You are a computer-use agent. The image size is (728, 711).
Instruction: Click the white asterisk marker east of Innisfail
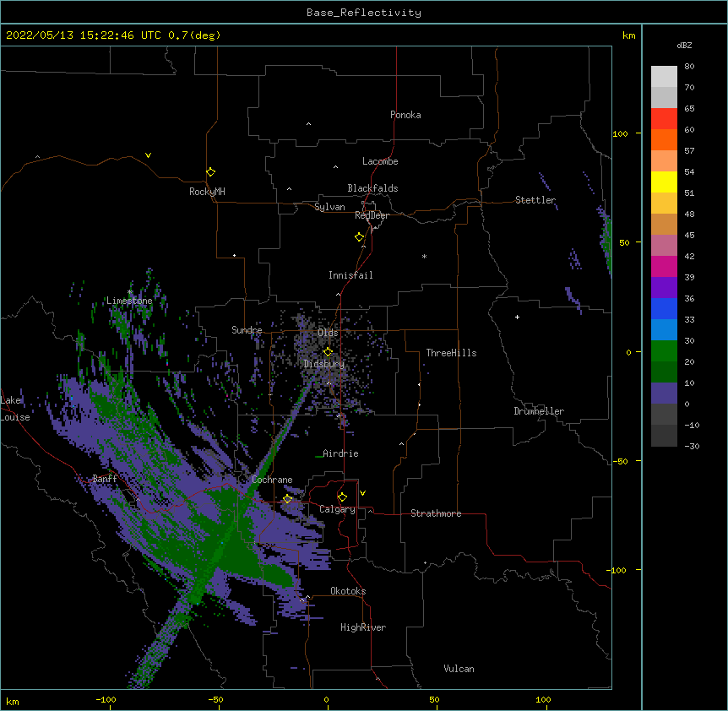424,256
